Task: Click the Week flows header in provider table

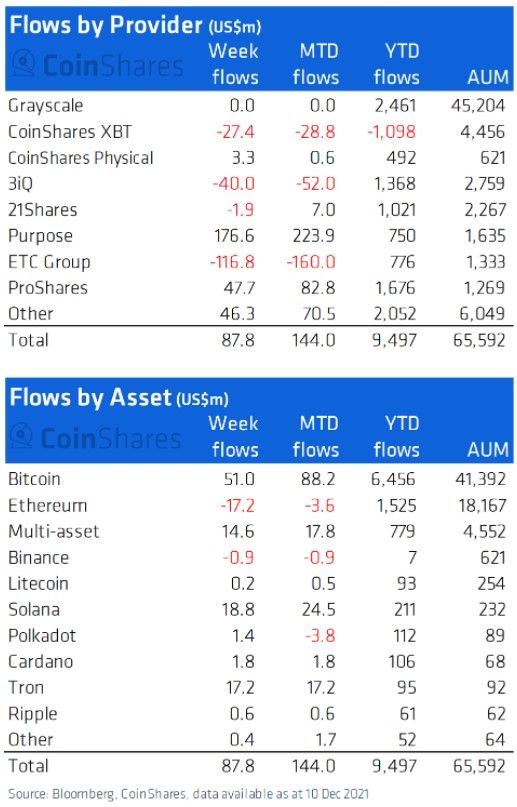Action: (234, 64)
